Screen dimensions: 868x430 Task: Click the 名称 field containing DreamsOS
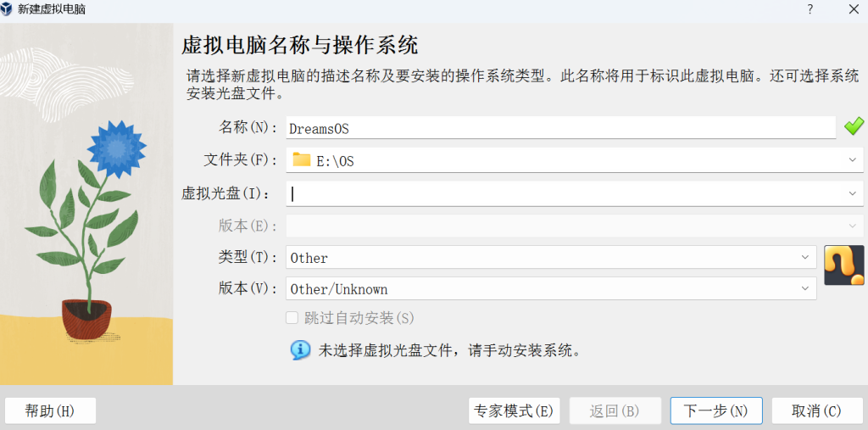559,128
